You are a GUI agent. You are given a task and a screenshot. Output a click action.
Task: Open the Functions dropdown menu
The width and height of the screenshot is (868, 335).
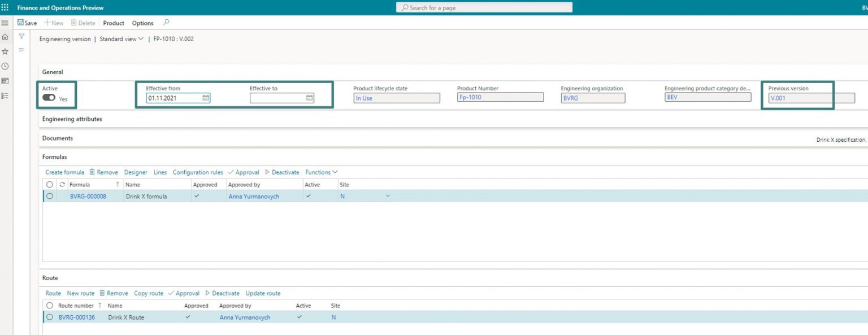(322, 172)
